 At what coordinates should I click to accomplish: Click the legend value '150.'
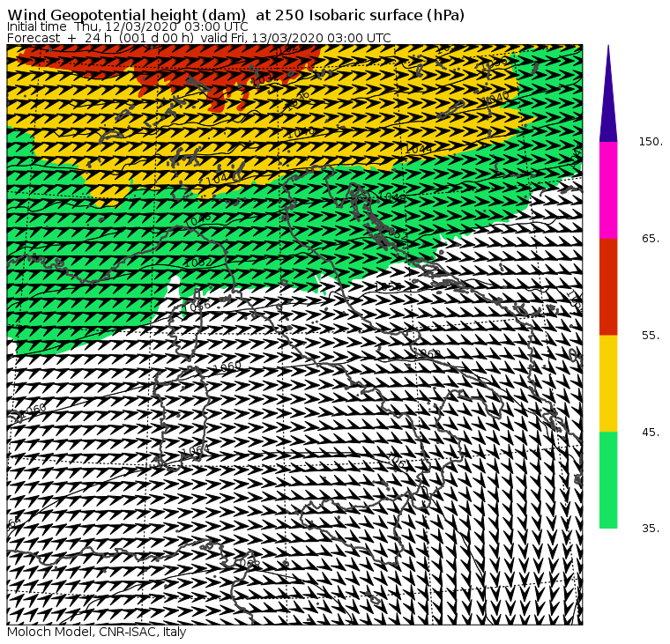[x=651, y=142]
